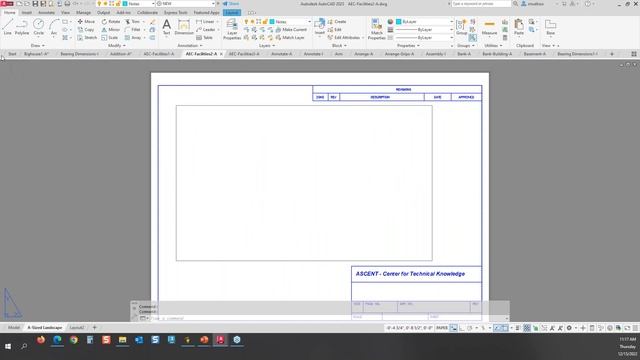Activate the Move command

86,21
